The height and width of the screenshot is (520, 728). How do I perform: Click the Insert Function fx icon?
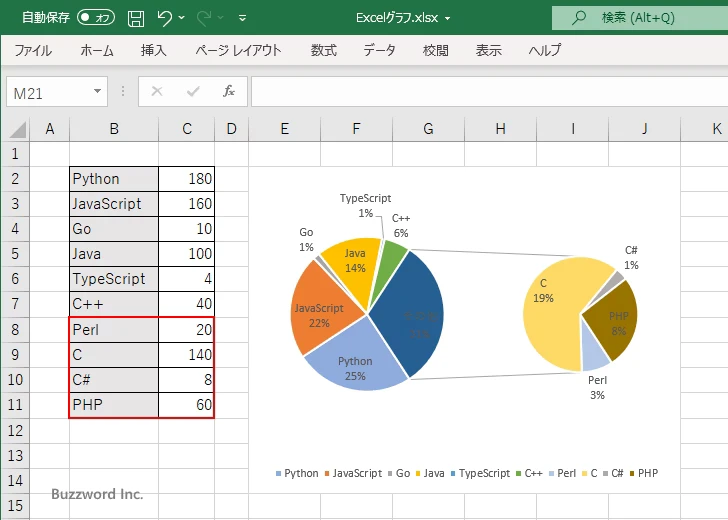tap(228, 91)
